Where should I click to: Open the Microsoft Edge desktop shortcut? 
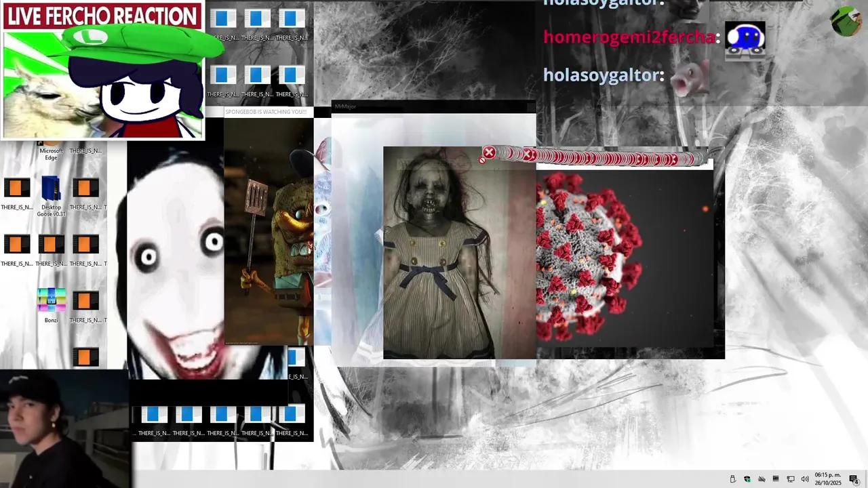click(x=51, y=152)
